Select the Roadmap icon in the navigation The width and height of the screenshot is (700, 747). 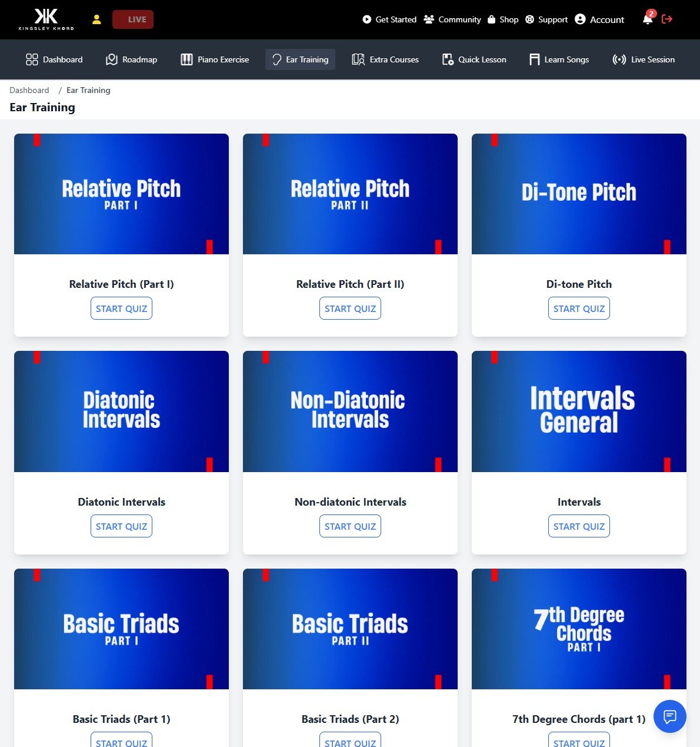[110, 59]
